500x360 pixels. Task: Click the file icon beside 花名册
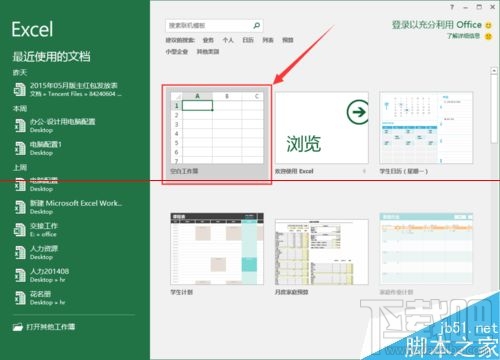pos(20,298)
